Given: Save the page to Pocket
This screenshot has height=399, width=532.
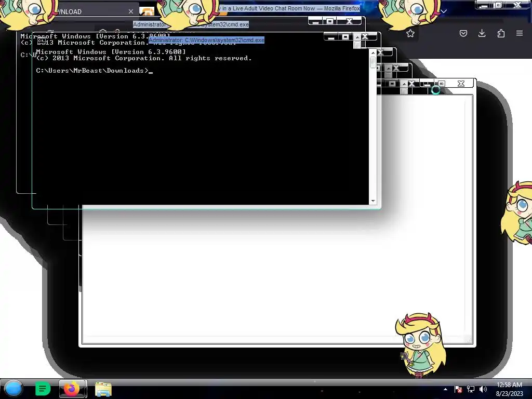Looking at the screenshot, I should (463, 33).
